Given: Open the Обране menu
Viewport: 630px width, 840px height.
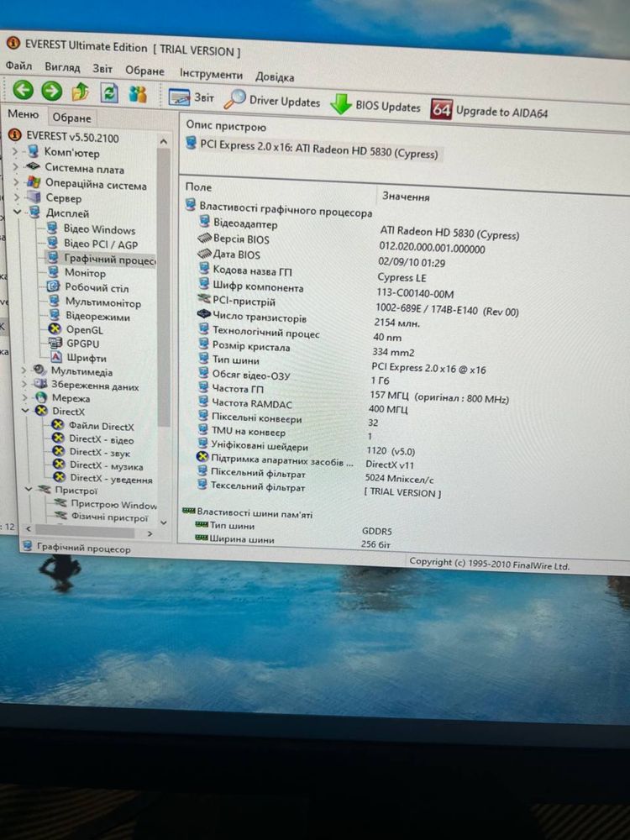Looking at the screenshot, I should [x=144, y=71].
